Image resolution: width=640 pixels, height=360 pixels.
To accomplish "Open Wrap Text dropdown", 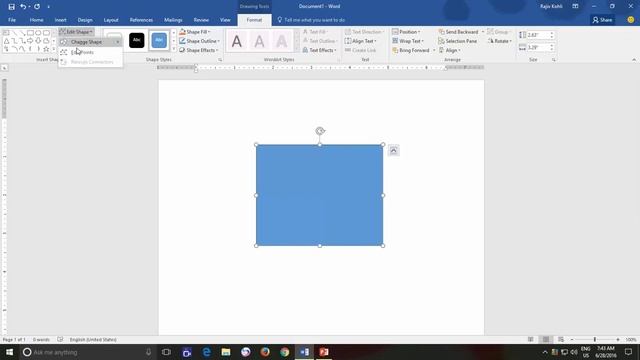I will (x=408, y=41).
